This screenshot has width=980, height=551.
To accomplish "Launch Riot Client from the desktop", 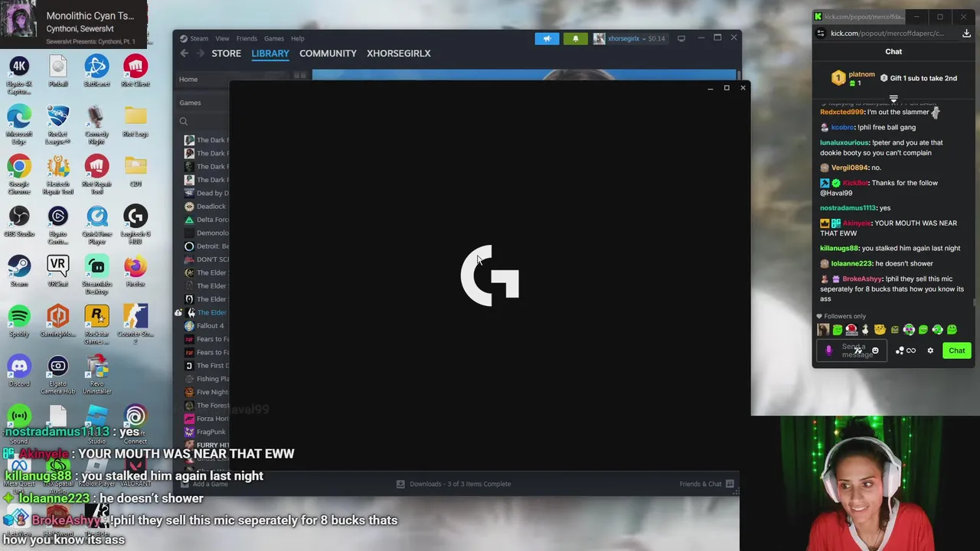I will [x=136, y=71].
